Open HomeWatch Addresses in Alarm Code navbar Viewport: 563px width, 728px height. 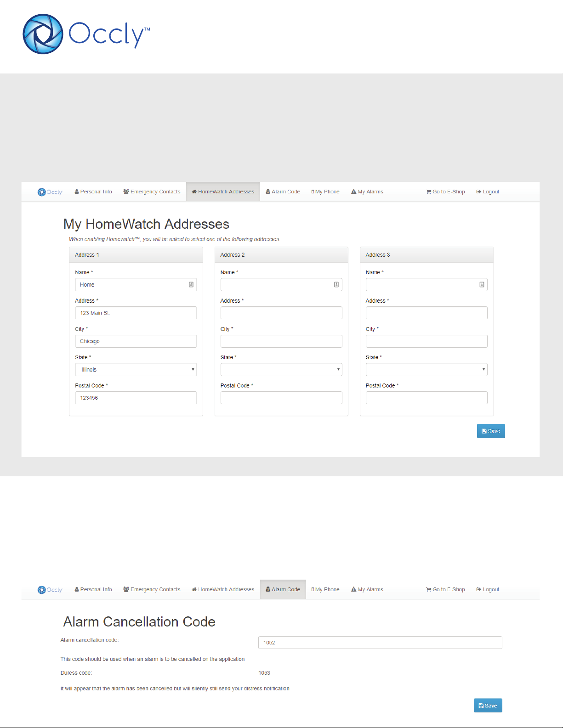tap(223, 589)
